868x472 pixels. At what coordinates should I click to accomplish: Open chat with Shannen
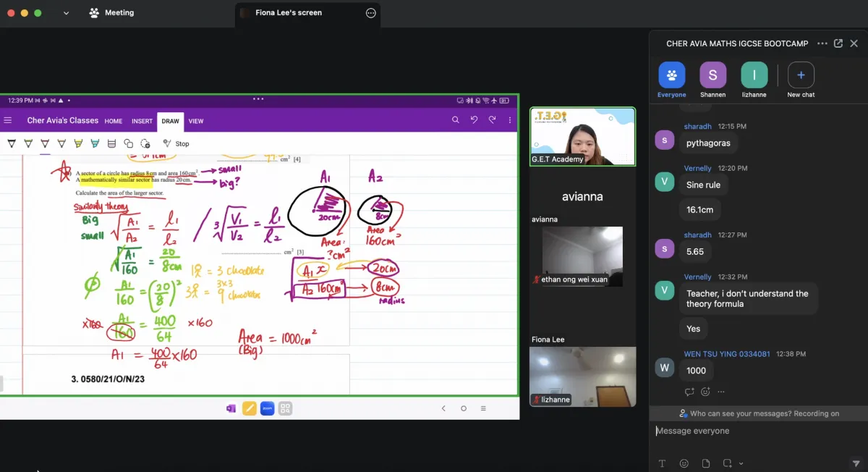coord(712,80)
